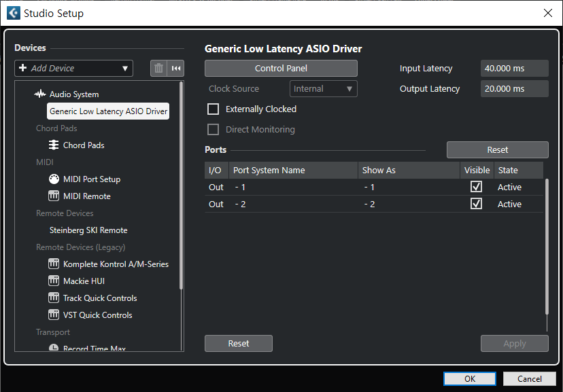The width and height of the screenshot is (563, 392).
Task: Uncheck Visible for Out port 1
Action: point(476,187)
